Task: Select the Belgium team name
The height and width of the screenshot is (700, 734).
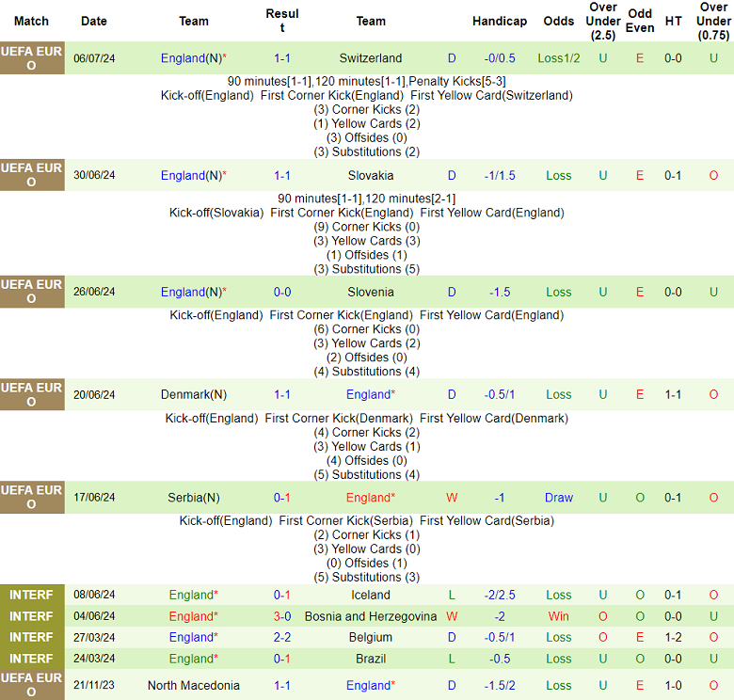Action: [370, 637]
